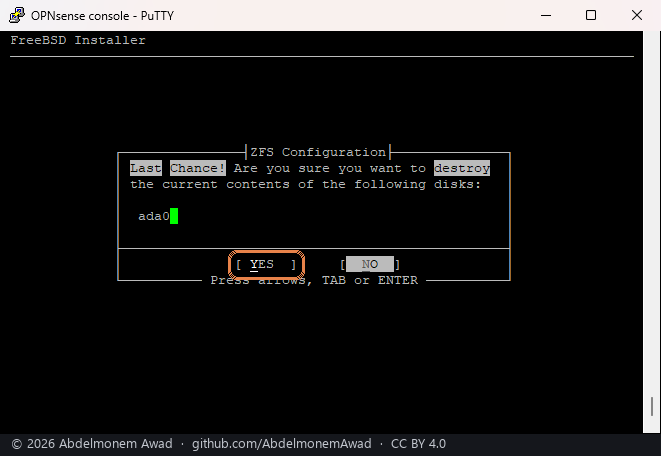Choose the highlighted NO button

point(370,264)
